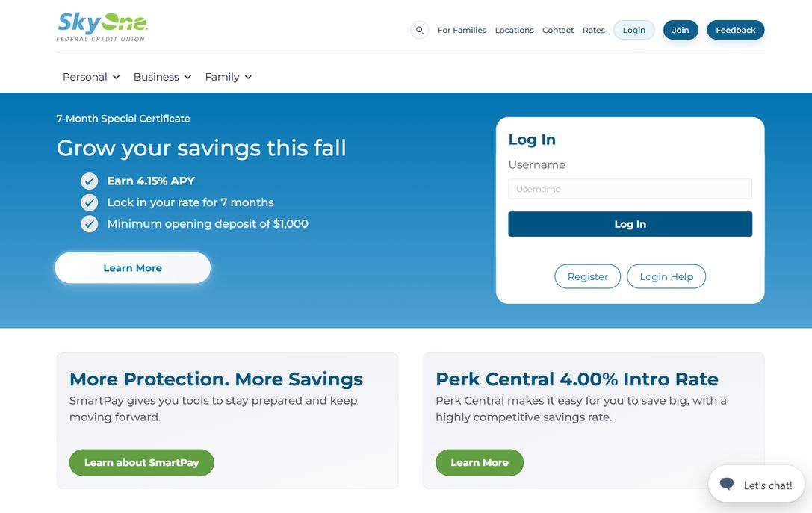Select the Register button
The image size is (812, 513).
pyautogui.click(x=587, y=276)
